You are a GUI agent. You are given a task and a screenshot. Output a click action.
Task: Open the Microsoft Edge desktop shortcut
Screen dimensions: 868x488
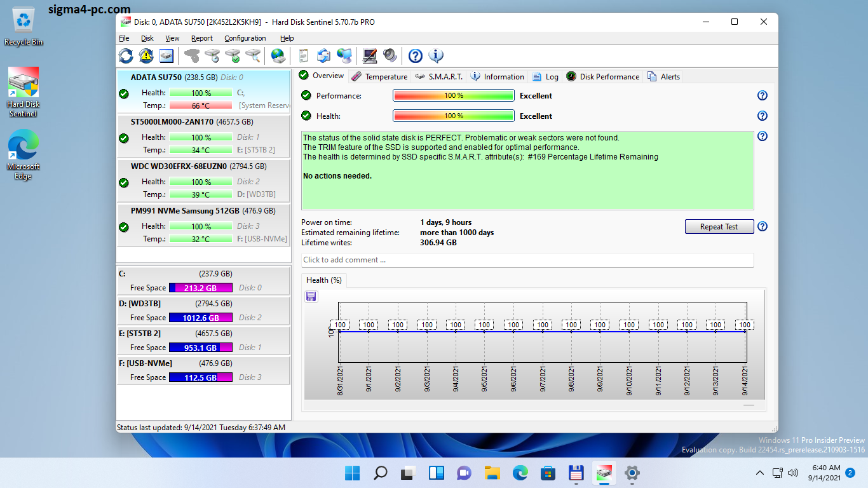coord(23,155)
